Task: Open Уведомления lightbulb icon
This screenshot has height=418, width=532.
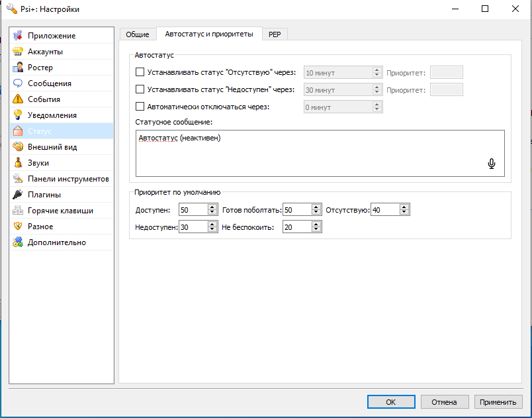Action: [x=18, y=115]
